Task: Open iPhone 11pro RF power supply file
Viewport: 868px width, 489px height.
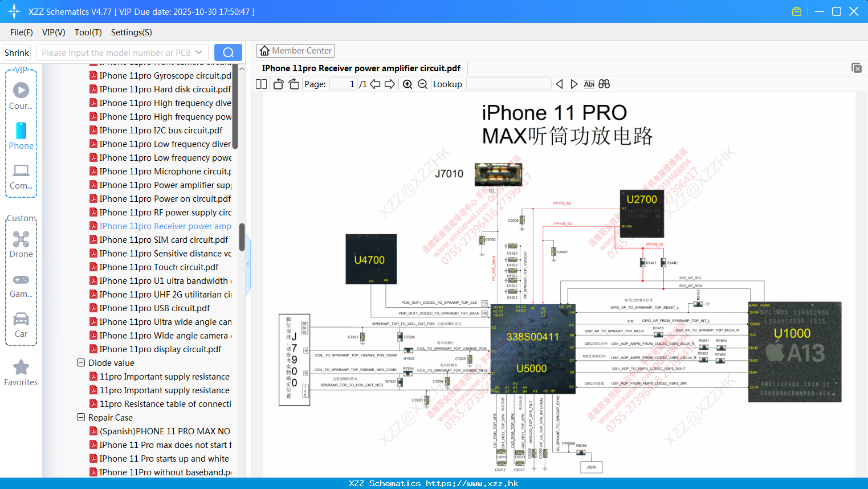Action: [x=161, y=212]
